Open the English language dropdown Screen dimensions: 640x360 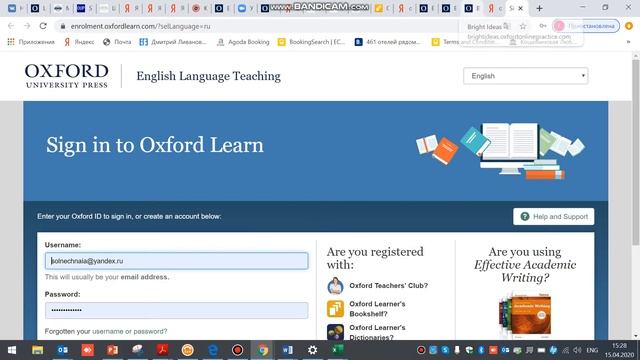pos(525,76)
